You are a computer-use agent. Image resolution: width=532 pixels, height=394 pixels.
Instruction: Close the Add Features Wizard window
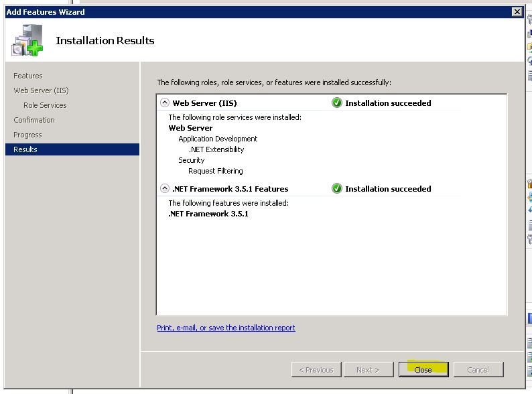click(517, 12)
